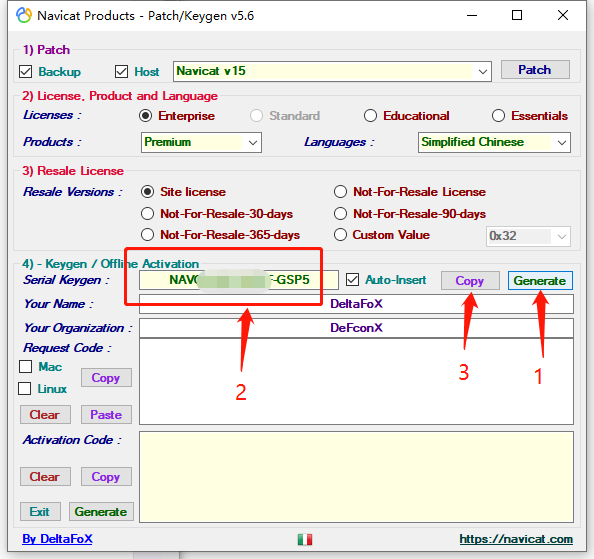This screenshot has height=559, width=594.
Task: Select Not-For-Resale License option
Action: click(x=340, y=192)
